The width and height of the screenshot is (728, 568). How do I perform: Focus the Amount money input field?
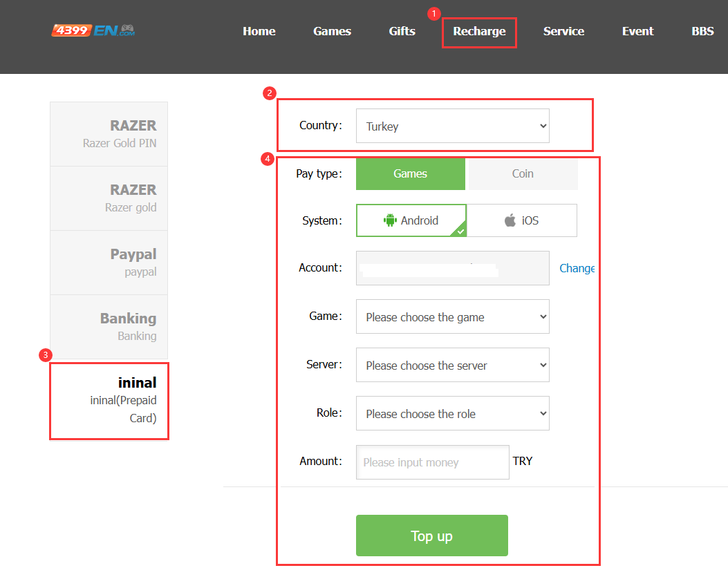tap(432, 462)
